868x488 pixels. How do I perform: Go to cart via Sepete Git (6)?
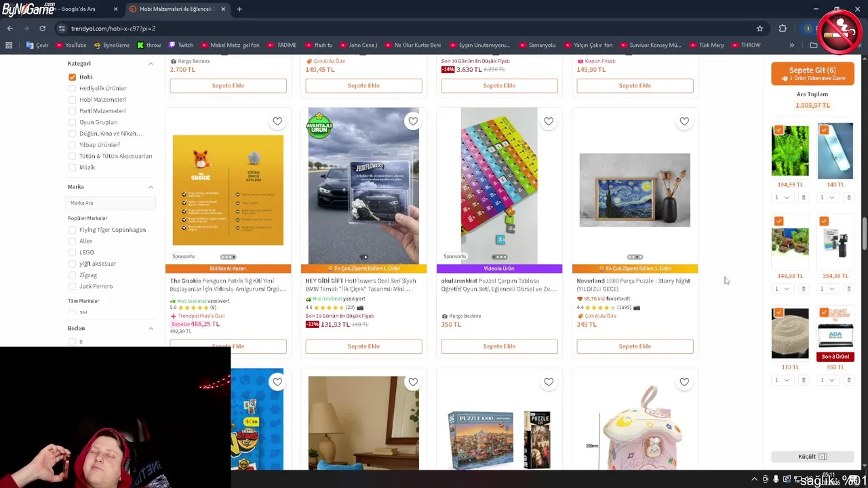tap(812, 73)
